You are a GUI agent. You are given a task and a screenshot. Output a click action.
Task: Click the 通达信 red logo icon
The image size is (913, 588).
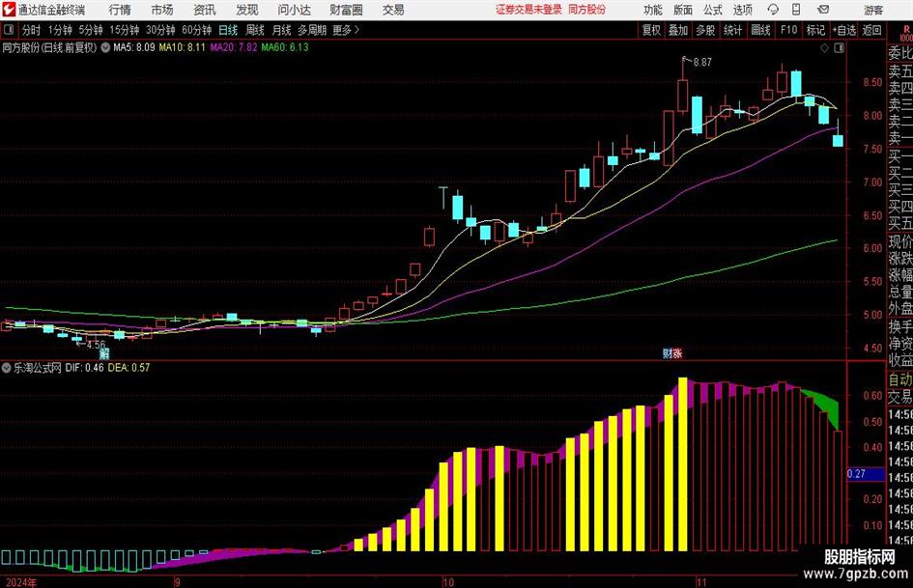pos(9,10)
